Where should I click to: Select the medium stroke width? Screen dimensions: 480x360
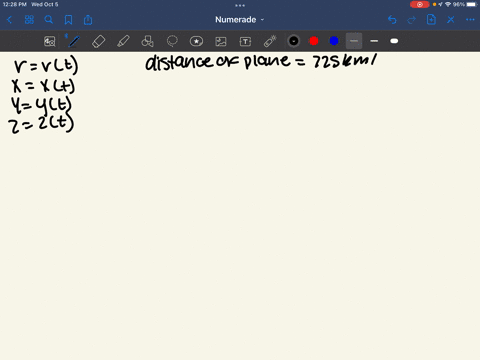pyautogui.click(x=374, y=41)
